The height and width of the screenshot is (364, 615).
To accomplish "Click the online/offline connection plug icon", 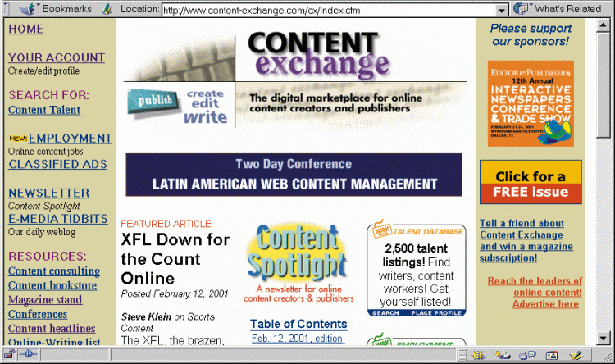I will pos(28,355).
